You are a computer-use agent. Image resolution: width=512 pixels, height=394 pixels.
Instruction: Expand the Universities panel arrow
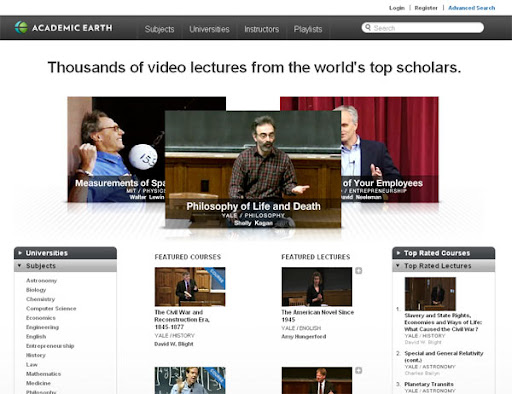coord(20,253)
